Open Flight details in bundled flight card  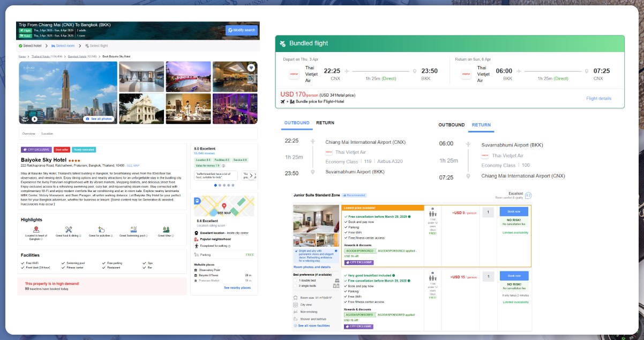[x=598, y=99]
